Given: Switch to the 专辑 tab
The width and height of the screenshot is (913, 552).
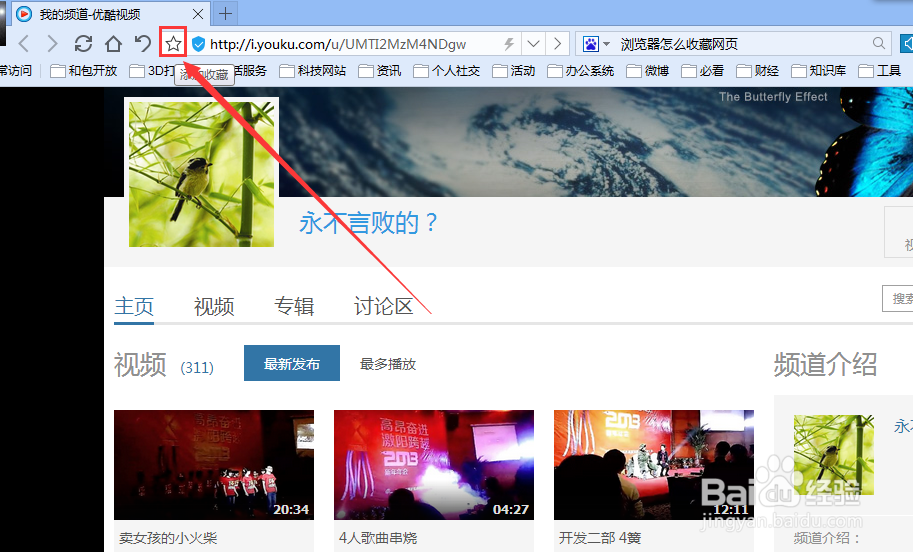Looking at the screenshot, I should (294, 306).
